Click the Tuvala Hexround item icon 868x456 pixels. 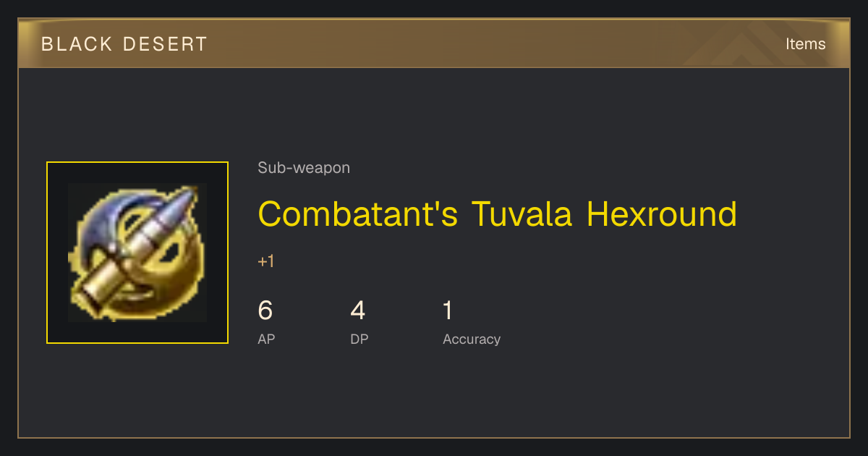137,253
